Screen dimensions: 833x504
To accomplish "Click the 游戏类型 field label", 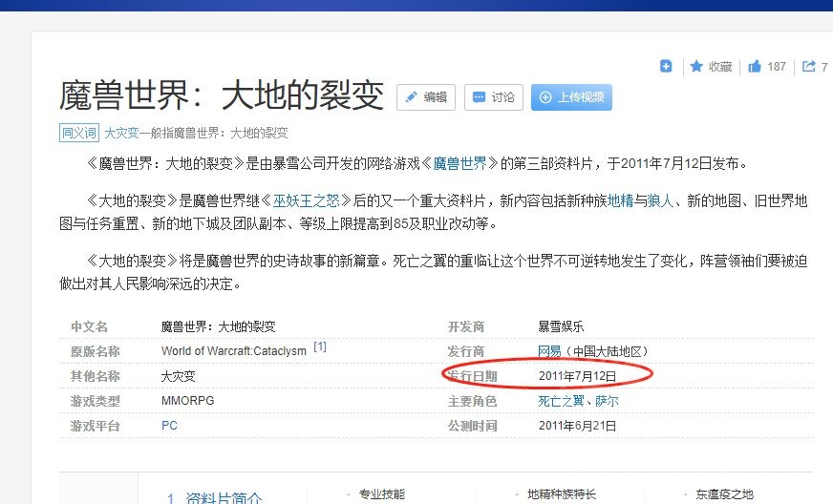I will (x=96, y=401).
